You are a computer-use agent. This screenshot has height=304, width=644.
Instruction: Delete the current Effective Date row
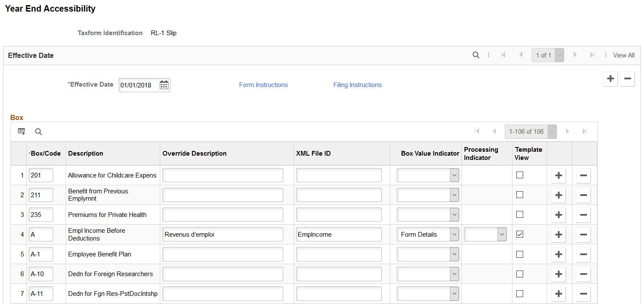[x=627, y=79]
